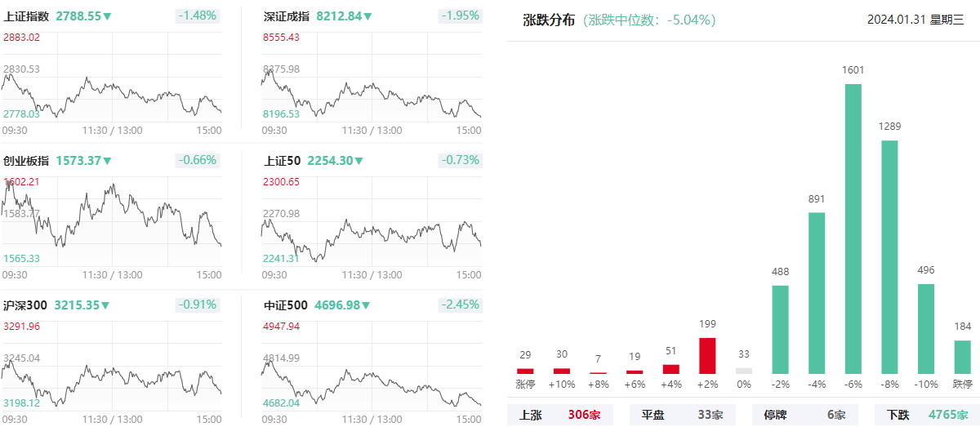Click the red +2% bar showing 199

(x=707, y=356)
